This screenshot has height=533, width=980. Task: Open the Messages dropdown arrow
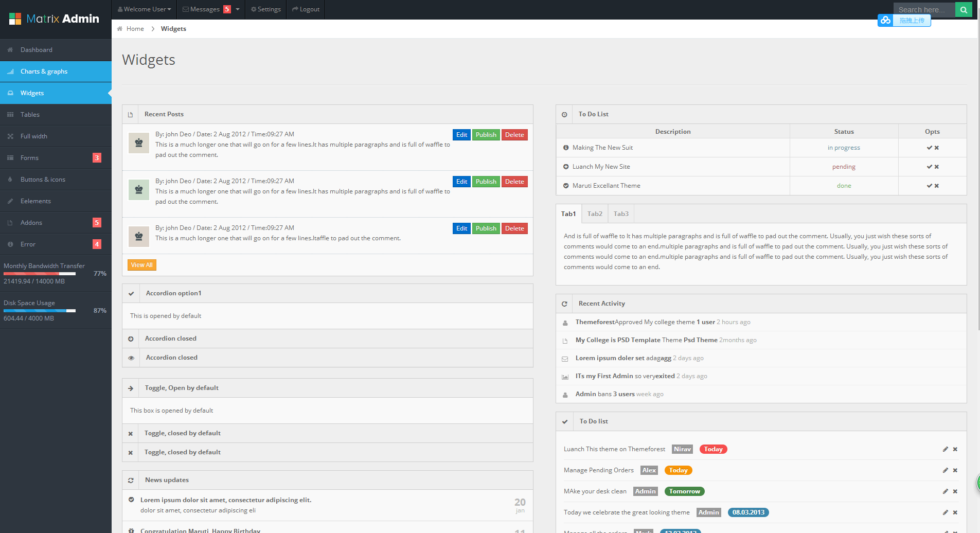(238, 9)
